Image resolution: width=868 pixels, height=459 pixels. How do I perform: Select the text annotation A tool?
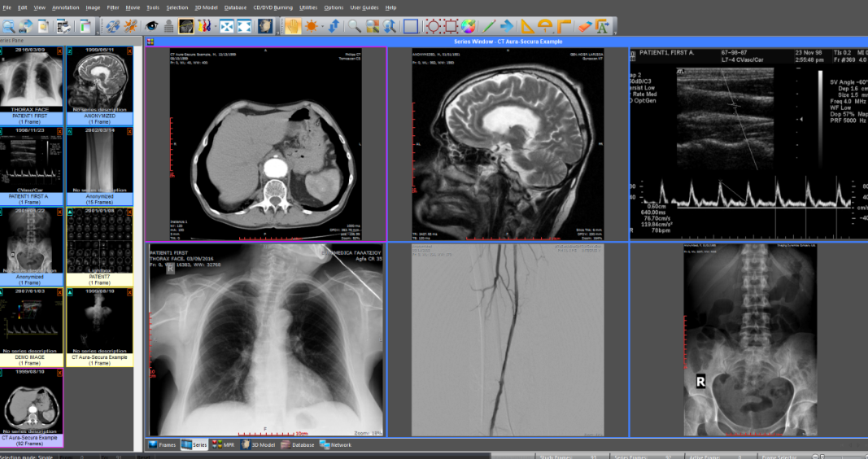(x=602, y=26)
